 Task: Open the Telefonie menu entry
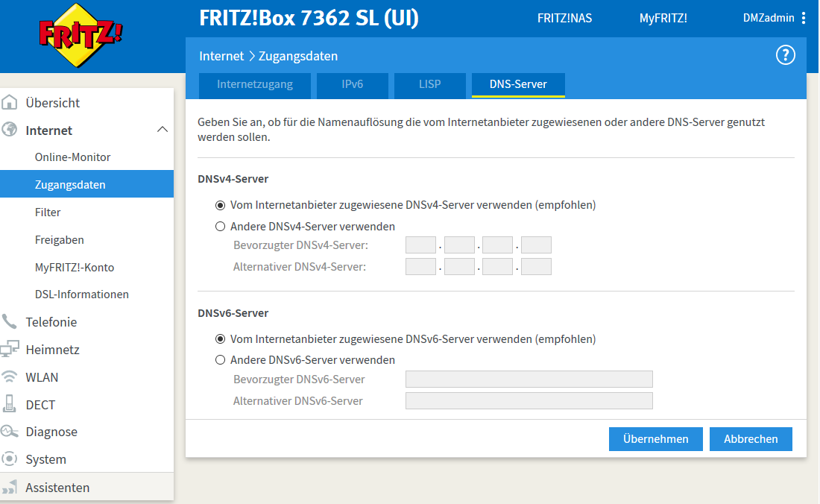coord(51,322)
